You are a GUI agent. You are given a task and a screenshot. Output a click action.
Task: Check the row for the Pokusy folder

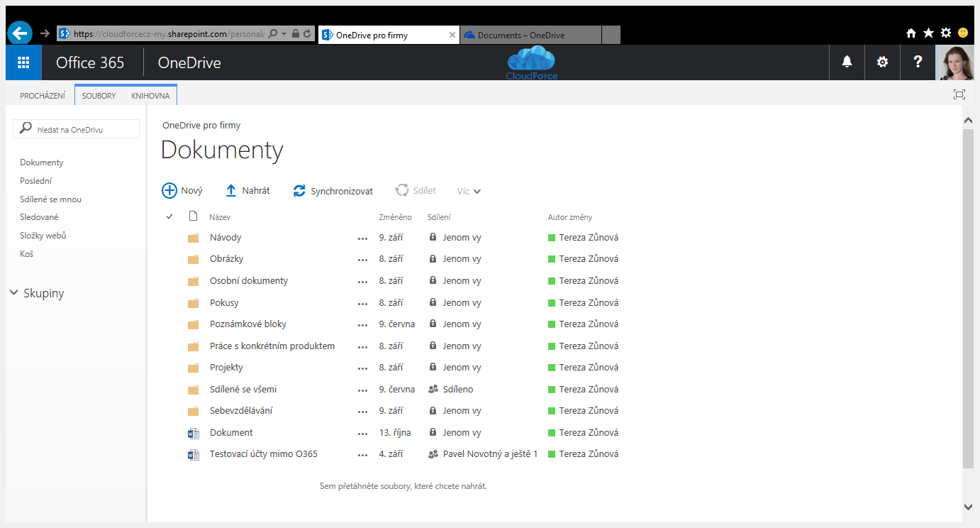pyautogui.click(x=169, y=302)
